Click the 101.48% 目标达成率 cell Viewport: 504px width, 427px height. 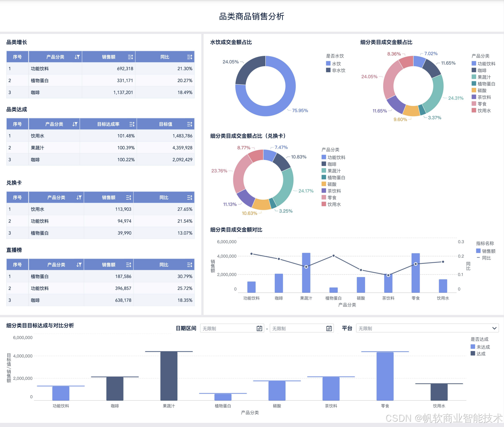[x=108, y=136]
